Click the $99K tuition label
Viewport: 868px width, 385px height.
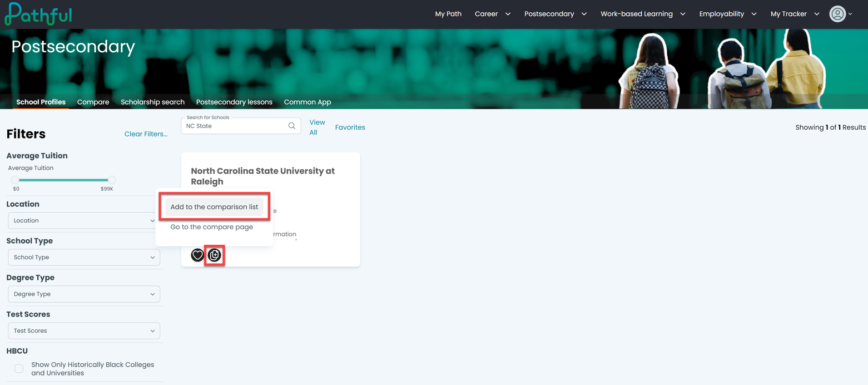tap(107, 189)
